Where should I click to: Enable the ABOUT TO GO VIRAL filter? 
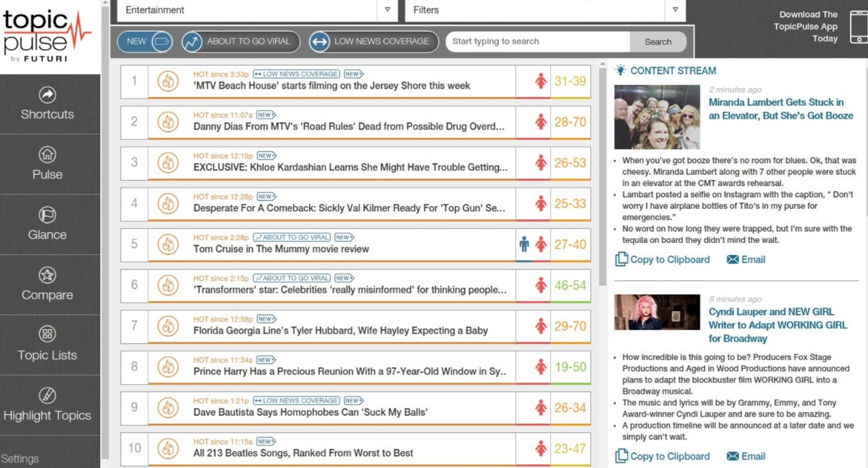(x=240, y=42)
